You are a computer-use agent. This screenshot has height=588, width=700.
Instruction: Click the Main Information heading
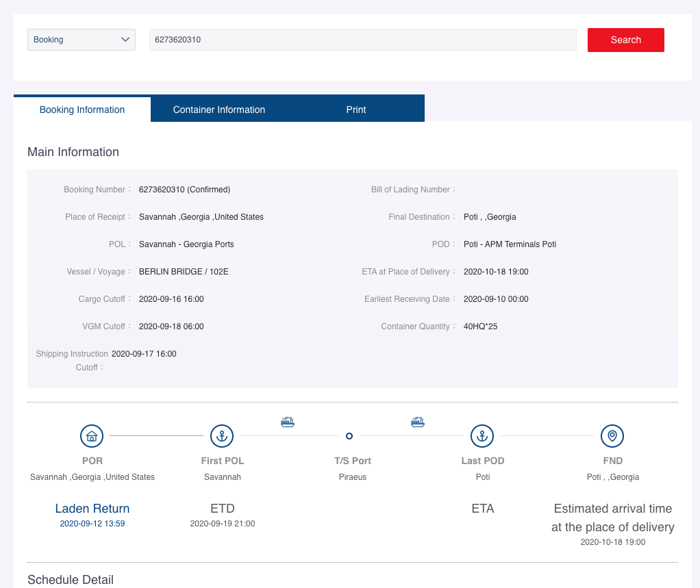pos(73,152)
